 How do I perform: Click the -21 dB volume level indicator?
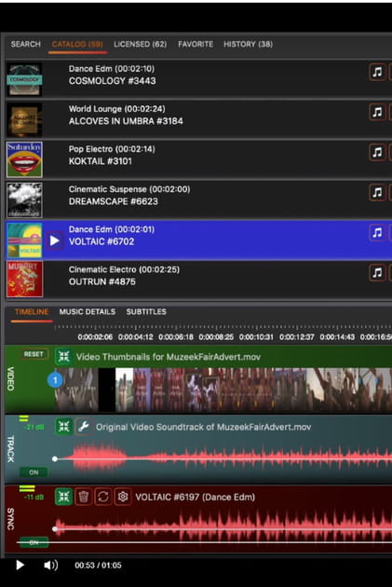(x=34, y=427)
